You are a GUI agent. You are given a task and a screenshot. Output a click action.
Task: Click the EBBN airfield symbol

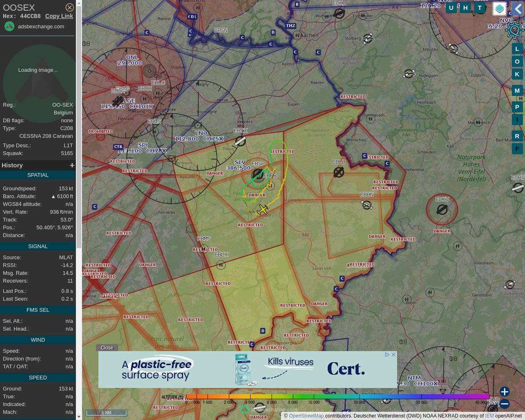tap(367, 205)
